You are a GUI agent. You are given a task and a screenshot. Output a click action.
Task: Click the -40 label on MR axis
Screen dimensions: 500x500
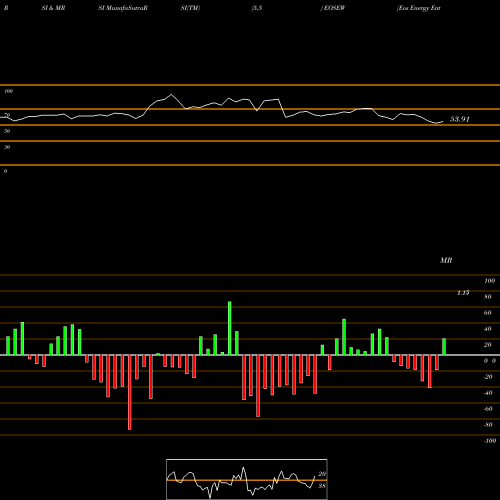tap(488, 393)
